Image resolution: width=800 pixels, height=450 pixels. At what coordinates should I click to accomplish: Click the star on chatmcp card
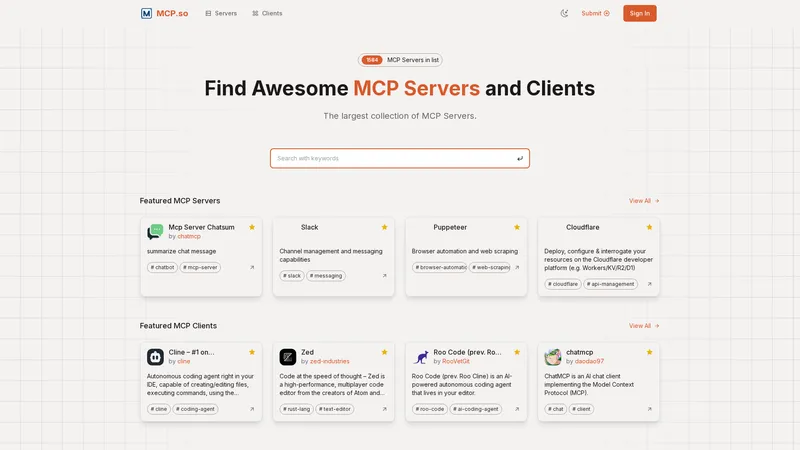pyautogui.click(x=649, y=352)
